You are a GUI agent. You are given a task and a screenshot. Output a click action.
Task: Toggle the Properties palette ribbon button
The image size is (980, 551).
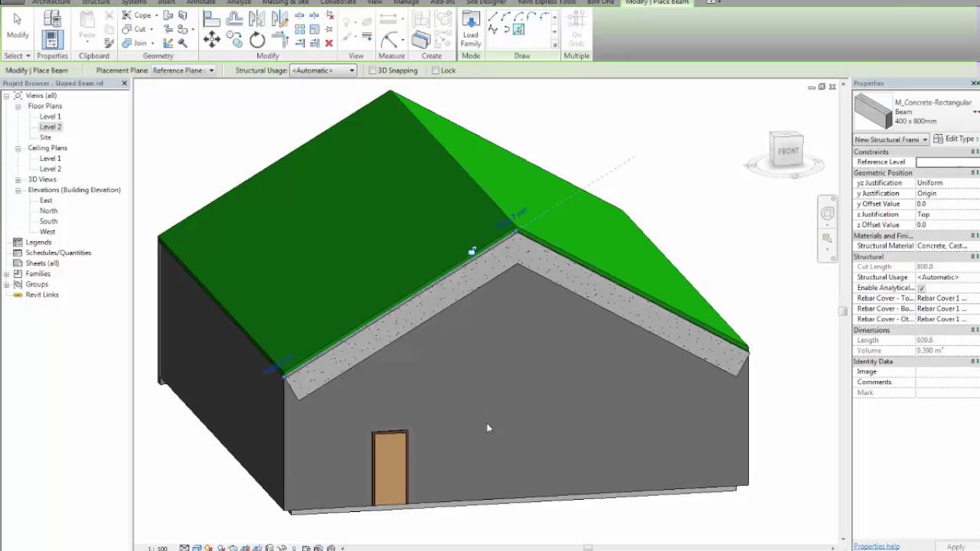(52, 38)
